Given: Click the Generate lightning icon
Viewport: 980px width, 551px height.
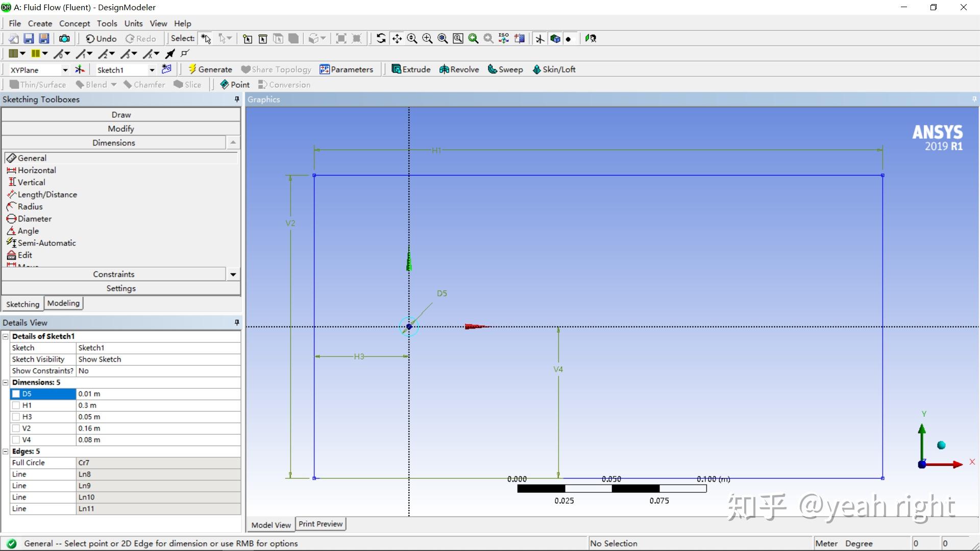Looking at the screenshot, I should click(192, 69).
